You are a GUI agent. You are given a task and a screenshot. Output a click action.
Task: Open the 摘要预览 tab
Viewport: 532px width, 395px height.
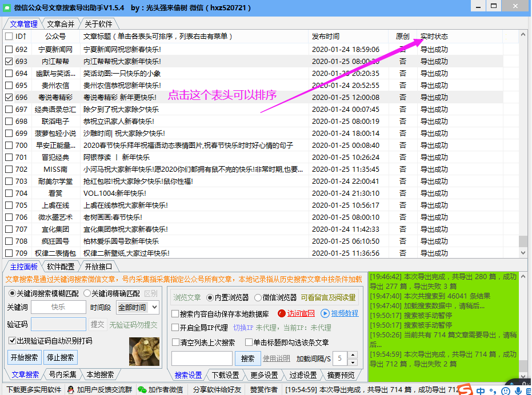point(341,375)
